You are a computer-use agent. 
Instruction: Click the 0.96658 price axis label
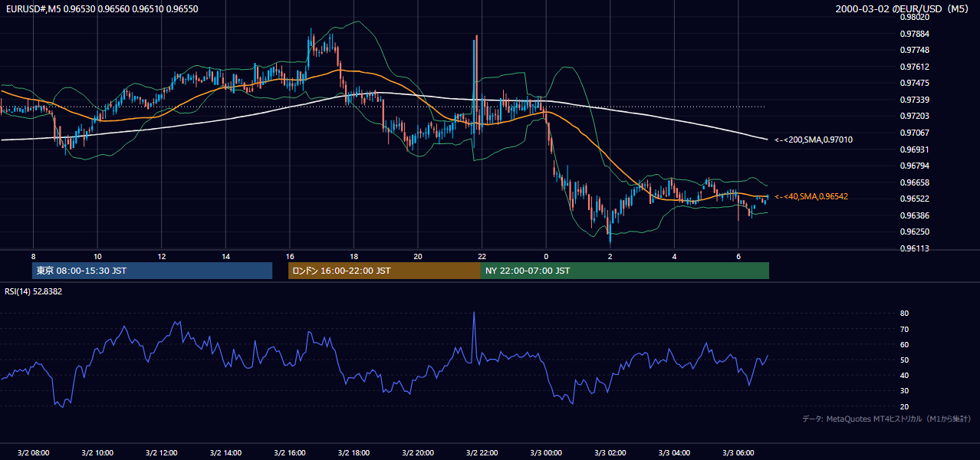pos(915,182)
